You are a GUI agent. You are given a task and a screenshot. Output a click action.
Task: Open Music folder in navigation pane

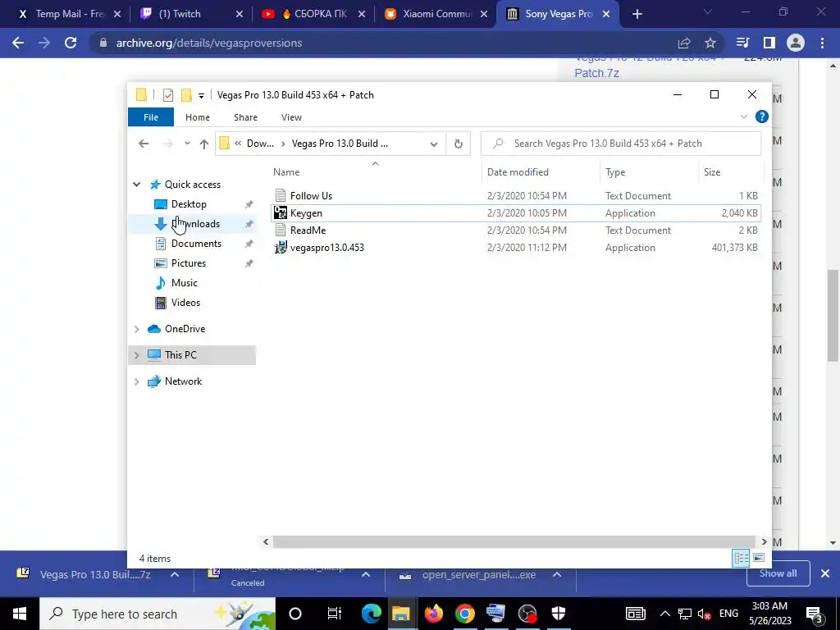pos(185,283)
